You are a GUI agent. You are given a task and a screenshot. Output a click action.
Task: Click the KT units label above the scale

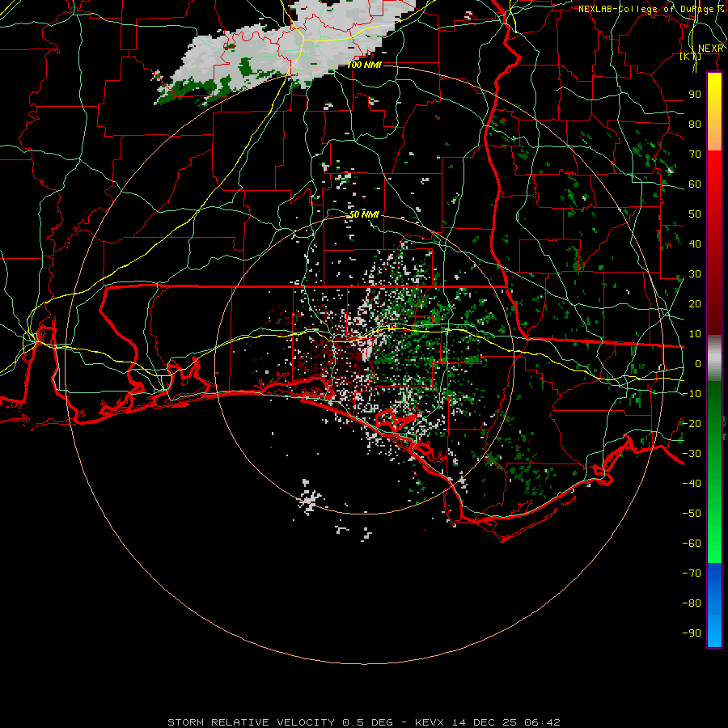(691, 57)
